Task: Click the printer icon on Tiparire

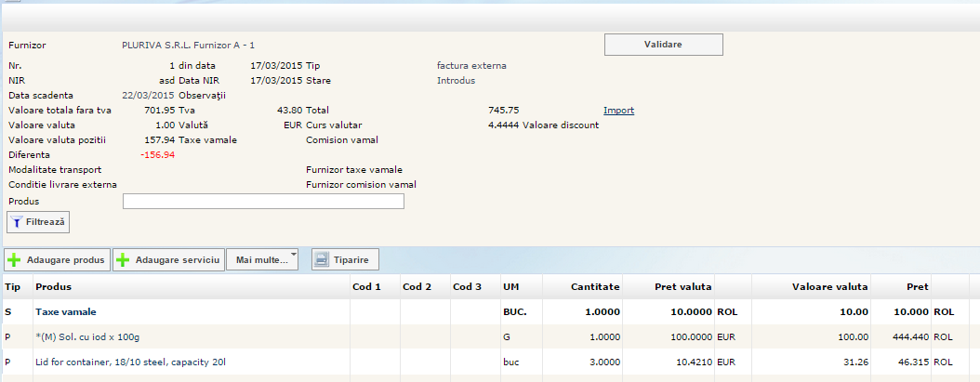Action: coord(321,260)
